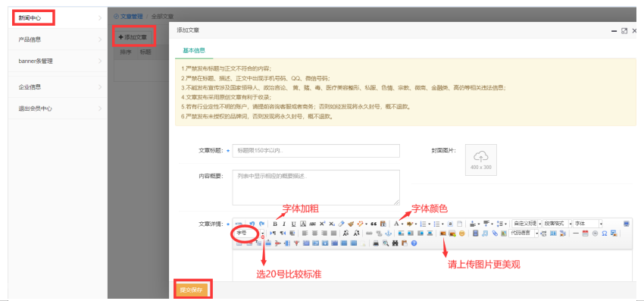644x301 pixels.
Task: Maximize the 添加文章 dialog
Action: coord(624,31)
